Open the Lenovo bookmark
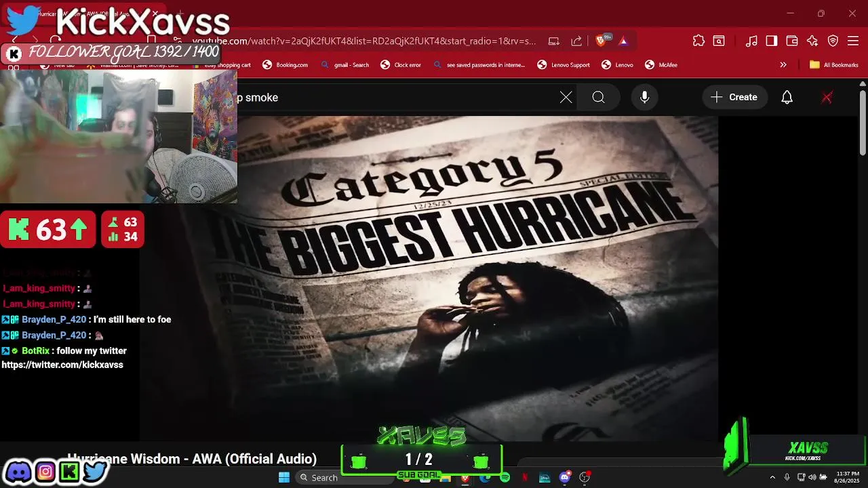 pyautogui.click(x=617, y=65)
